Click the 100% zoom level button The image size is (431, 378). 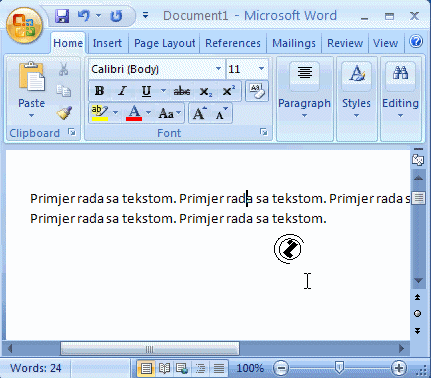pyautogui.click(x=250, y=368)
